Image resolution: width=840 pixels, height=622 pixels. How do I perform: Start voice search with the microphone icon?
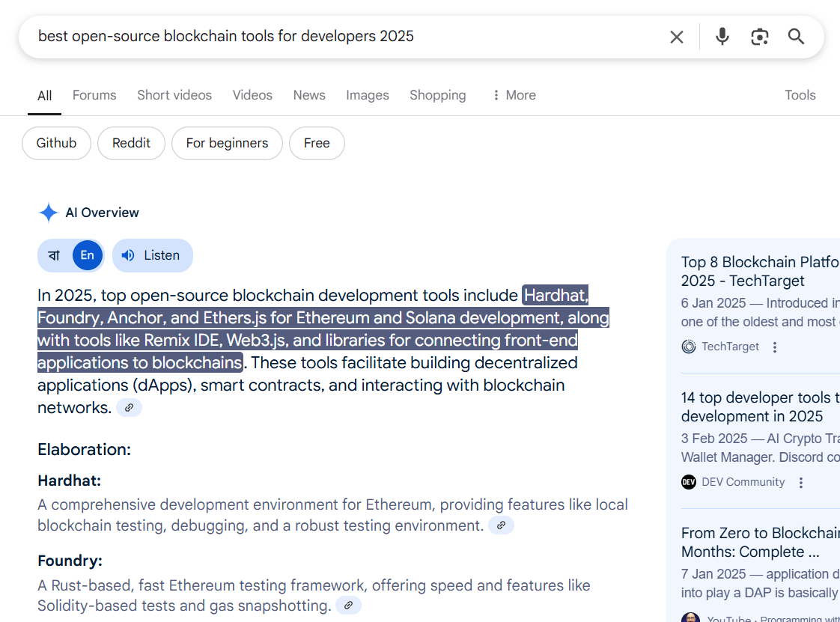(x=722, y=37)
